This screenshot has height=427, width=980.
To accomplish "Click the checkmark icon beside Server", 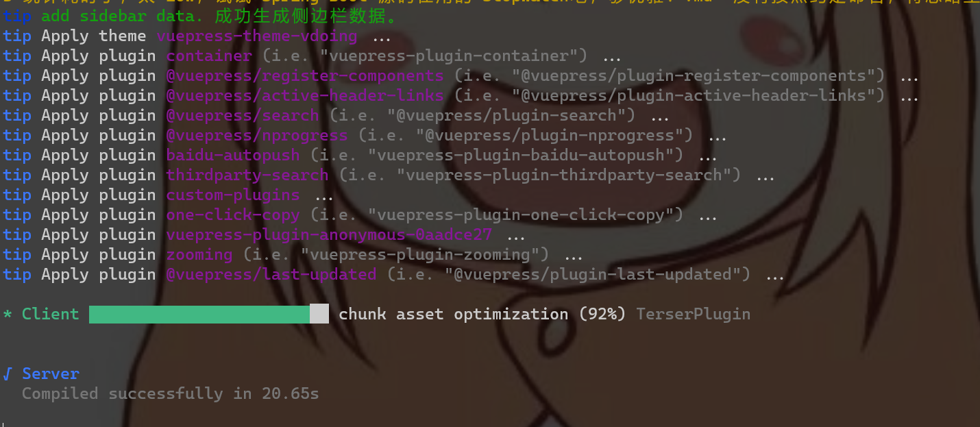I will [x=8, y=374].
